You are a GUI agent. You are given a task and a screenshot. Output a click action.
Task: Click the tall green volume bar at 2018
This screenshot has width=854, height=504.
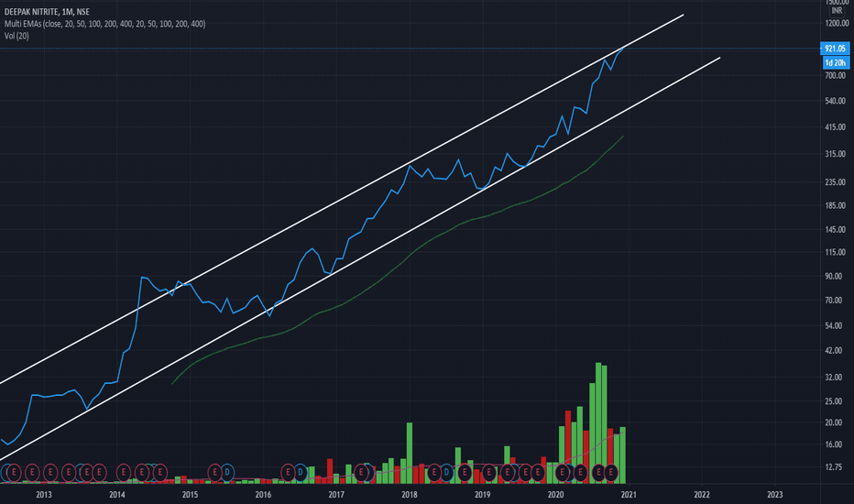410,453
